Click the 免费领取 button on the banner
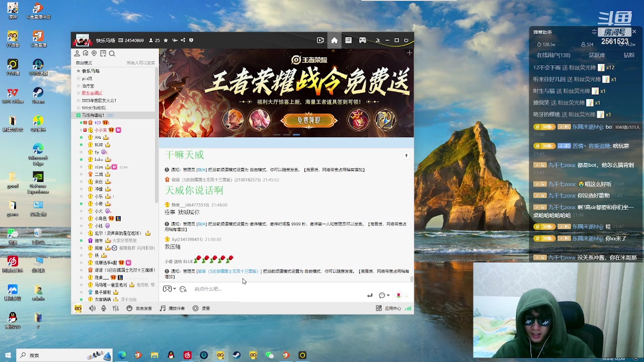 point(309,121)
